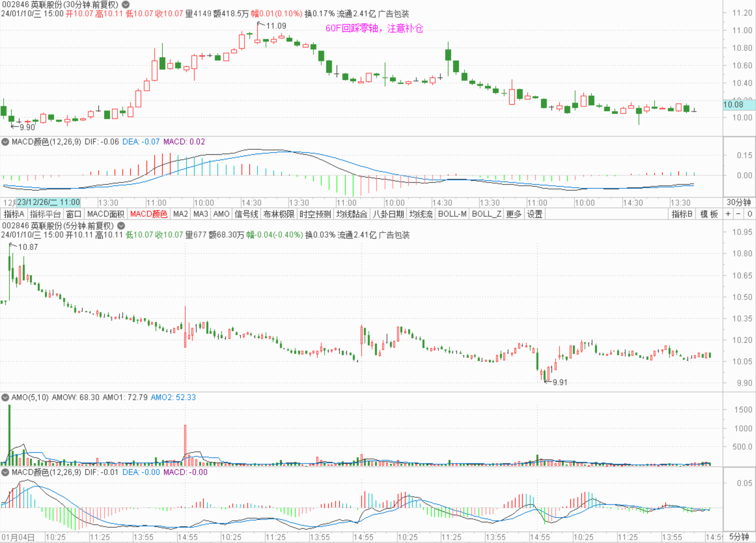Click the plus zoom button
This screenshot has height=543, width=756.
pyautogui.click(x=728, y=214)
